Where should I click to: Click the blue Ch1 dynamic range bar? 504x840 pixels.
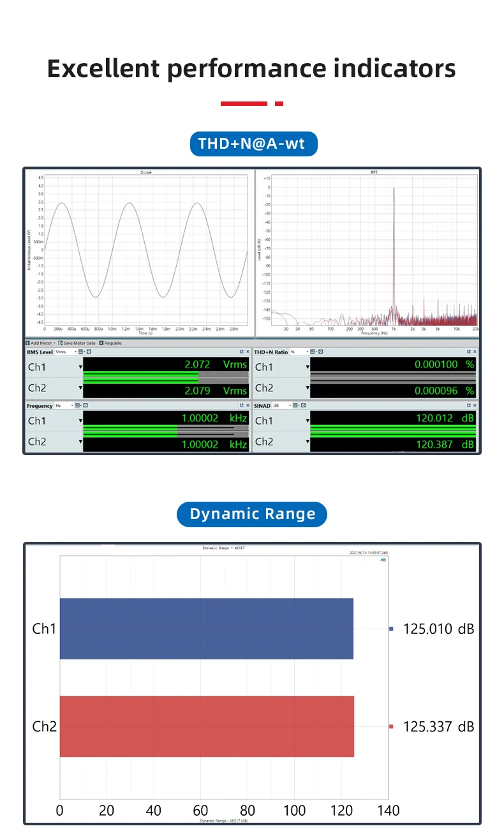pos(207,629)
